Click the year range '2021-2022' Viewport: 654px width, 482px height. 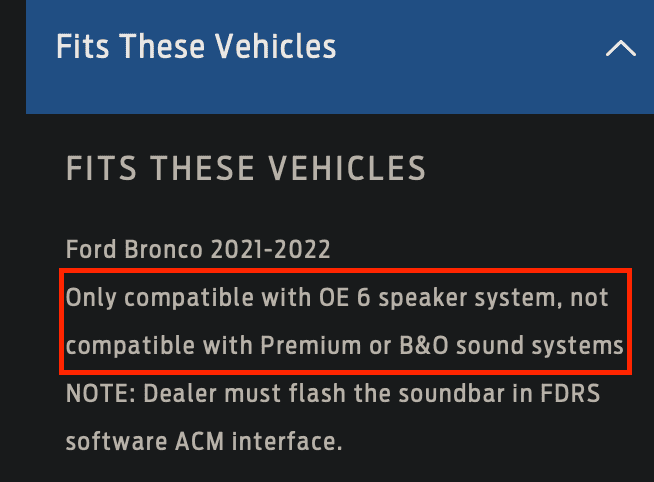270,249
